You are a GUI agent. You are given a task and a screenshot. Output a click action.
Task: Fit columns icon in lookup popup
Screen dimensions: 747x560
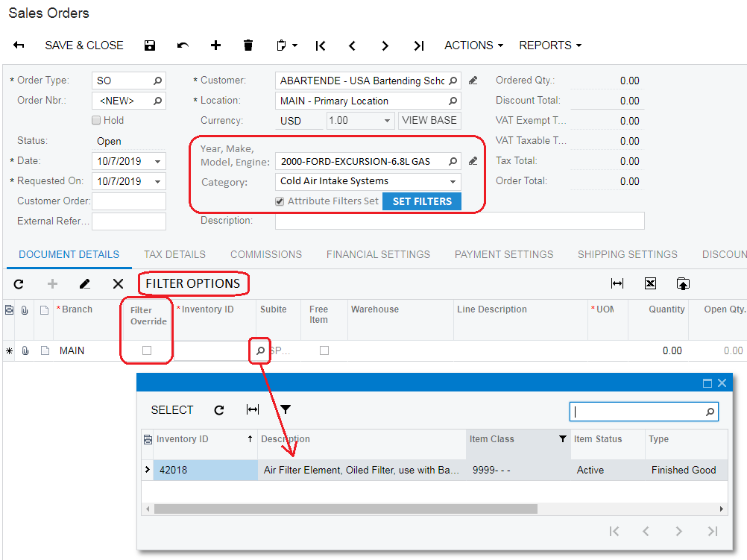[x=253, y=409]
